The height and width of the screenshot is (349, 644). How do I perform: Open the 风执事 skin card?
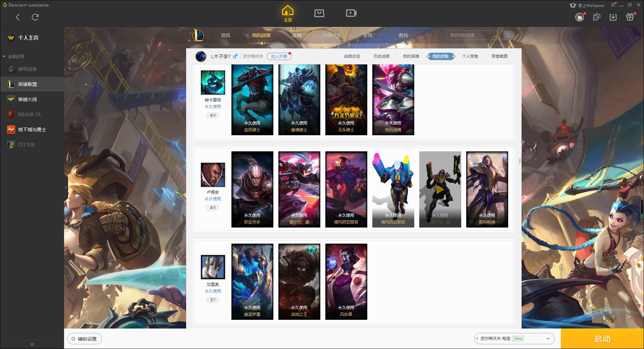coord(346,282)
